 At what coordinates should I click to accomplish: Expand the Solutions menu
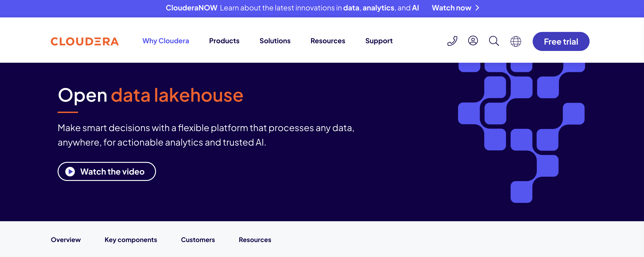coord(275,41)
